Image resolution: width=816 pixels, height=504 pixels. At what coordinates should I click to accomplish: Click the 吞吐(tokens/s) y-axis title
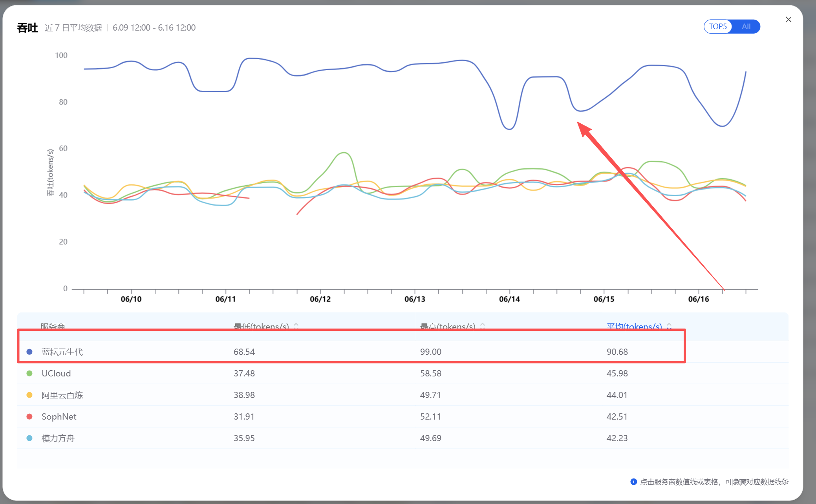(x=50, y=172)
